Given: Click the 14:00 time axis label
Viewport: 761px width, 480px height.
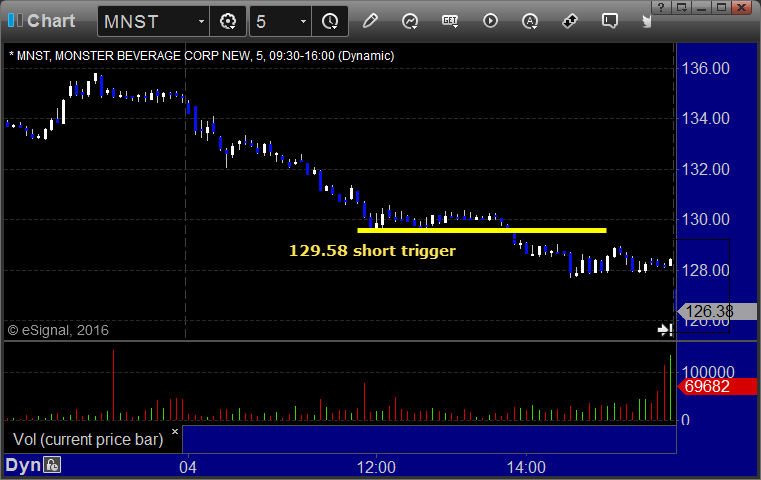Looking at the screenshot, I should [x=526, y=467].
